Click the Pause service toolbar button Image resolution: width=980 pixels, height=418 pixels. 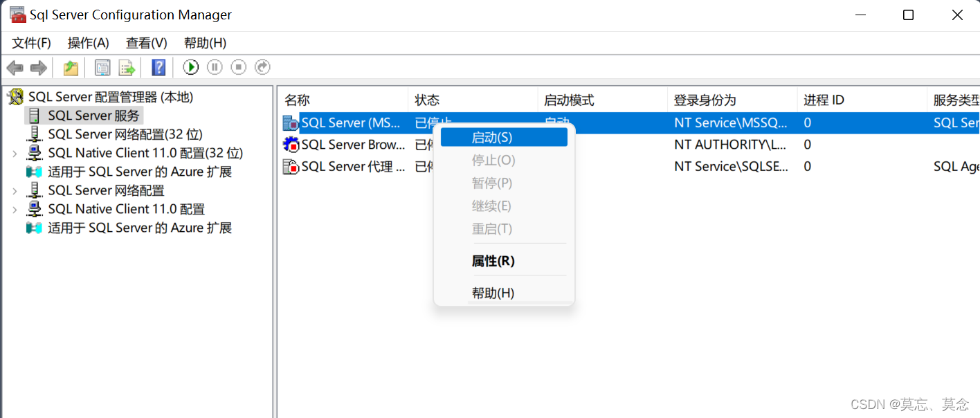coord(215,67)
